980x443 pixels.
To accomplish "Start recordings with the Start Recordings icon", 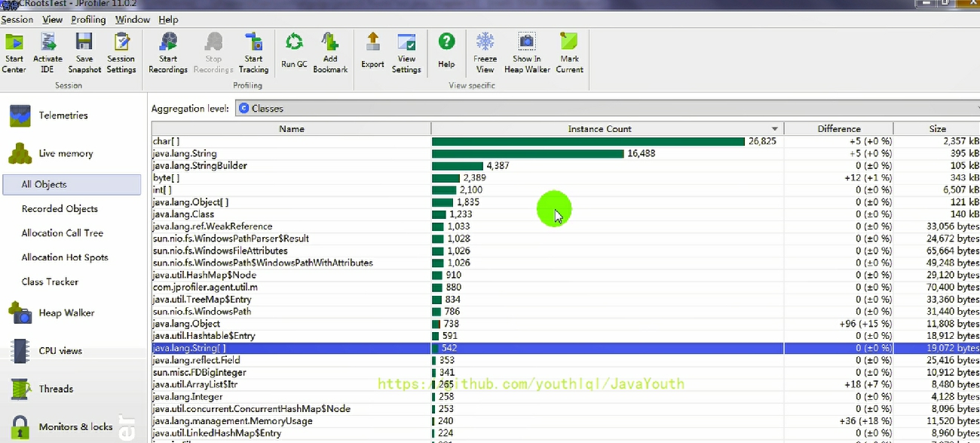I will click(168, 53).
